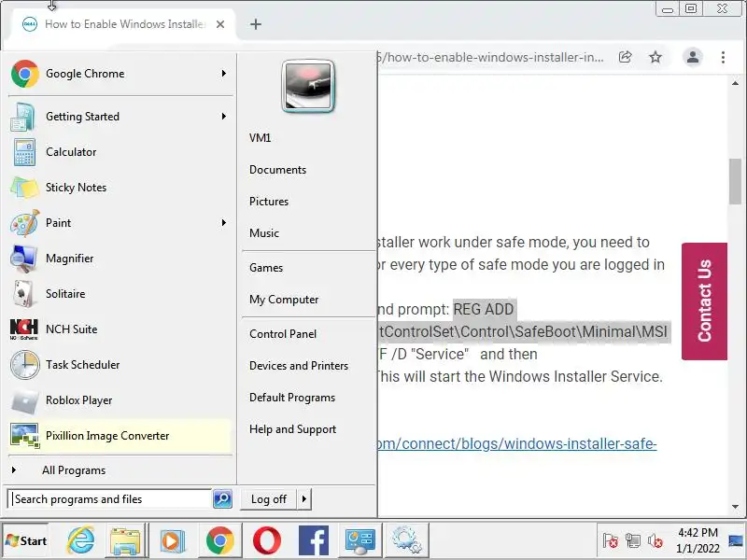Open the shutdown options arrow beside Log off
The height and width of the screenshot is (560, 747).
[304, 499]
